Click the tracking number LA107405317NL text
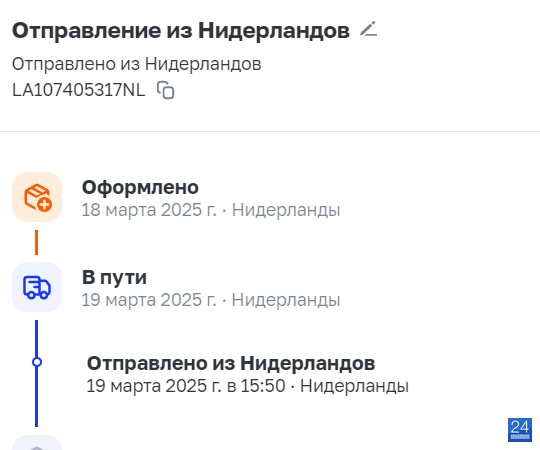The width and height of the screenshot is (540, 450). click(x=79, y=90)
